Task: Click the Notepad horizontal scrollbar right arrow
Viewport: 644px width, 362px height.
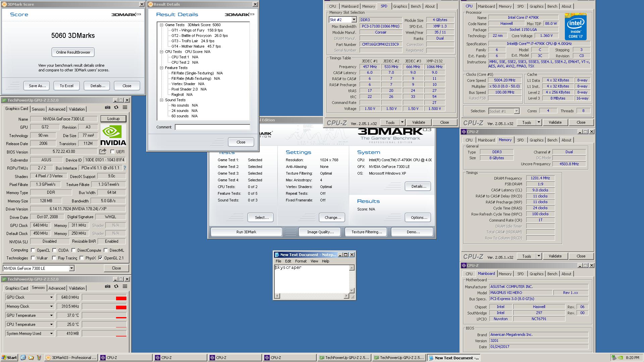Action: click(x=346, y=296)
